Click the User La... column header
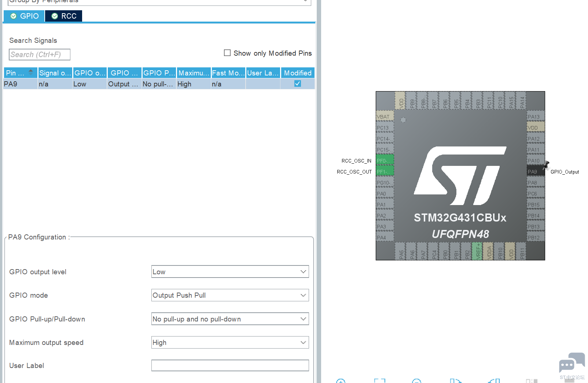Screen dimensions: 588x383 coord(263,73)
